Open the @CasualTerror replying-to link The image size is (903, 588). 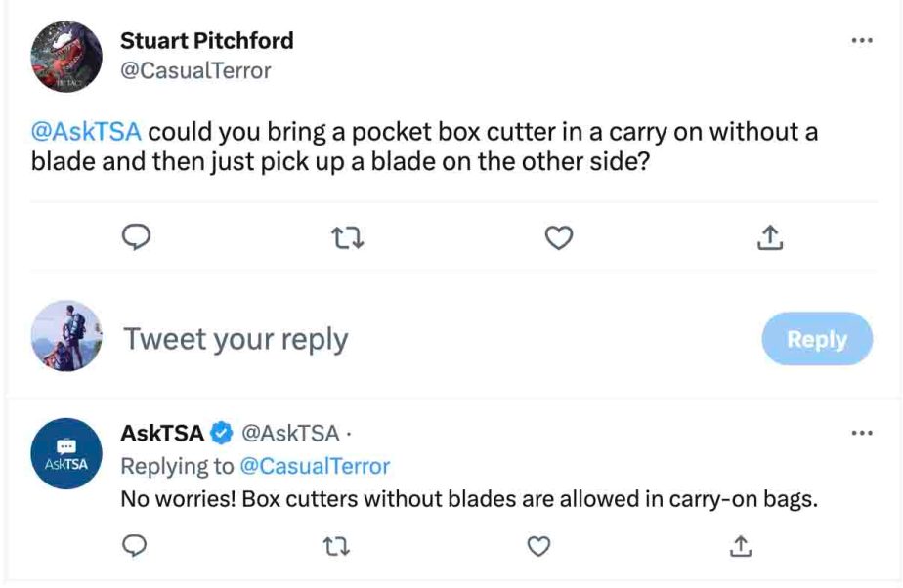315,466
